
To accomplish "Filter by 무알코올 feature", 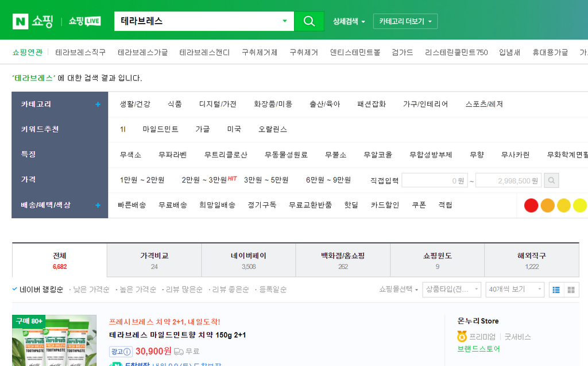I will (x=378, y=155).
